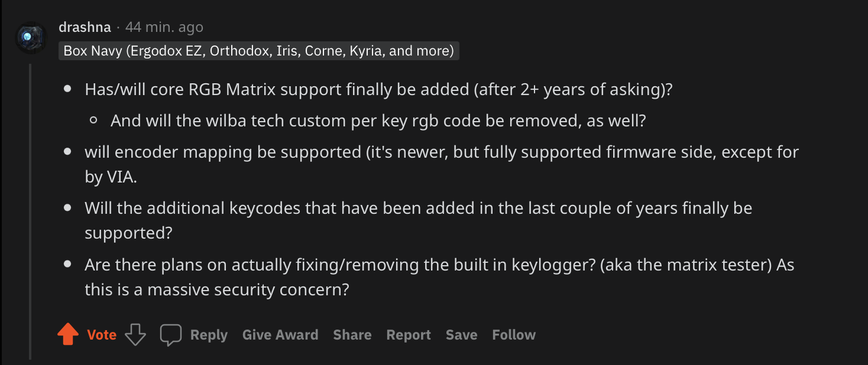
Task: Toggle Save on this comment
Action: 461,335
